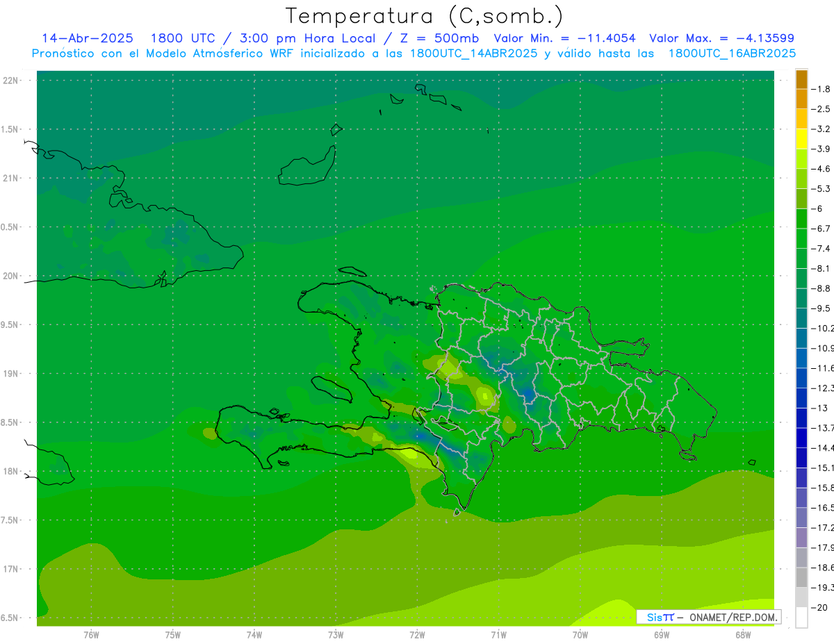Pick the lime swatch between -3.9 and -4.6
The image size is (834, 644).
[802, 159]
